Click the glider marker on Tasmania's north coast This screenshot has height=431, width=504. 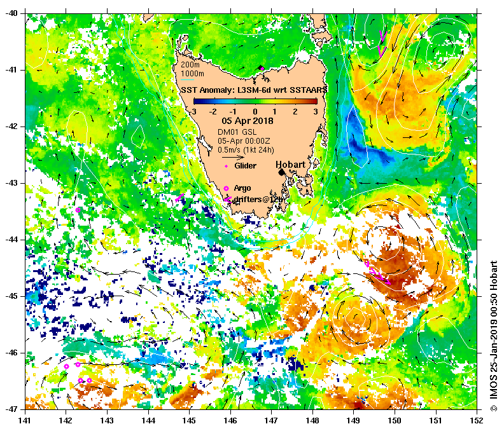click(x=261, y=68)
